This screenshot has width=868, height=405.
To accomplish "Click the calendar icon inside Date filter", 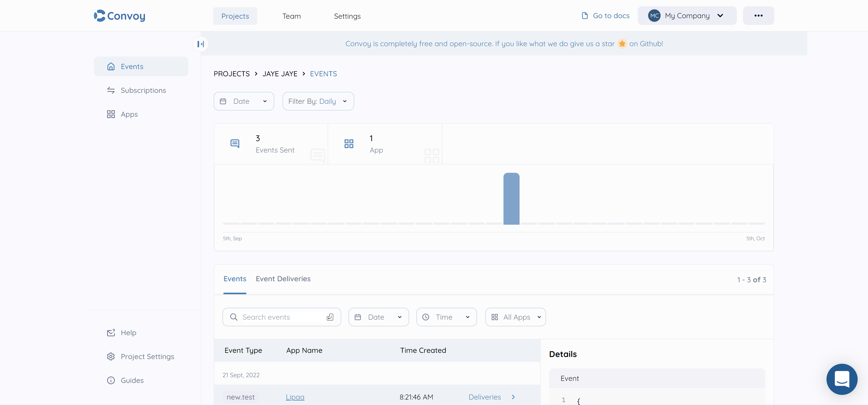I will [x=223, y=101].
